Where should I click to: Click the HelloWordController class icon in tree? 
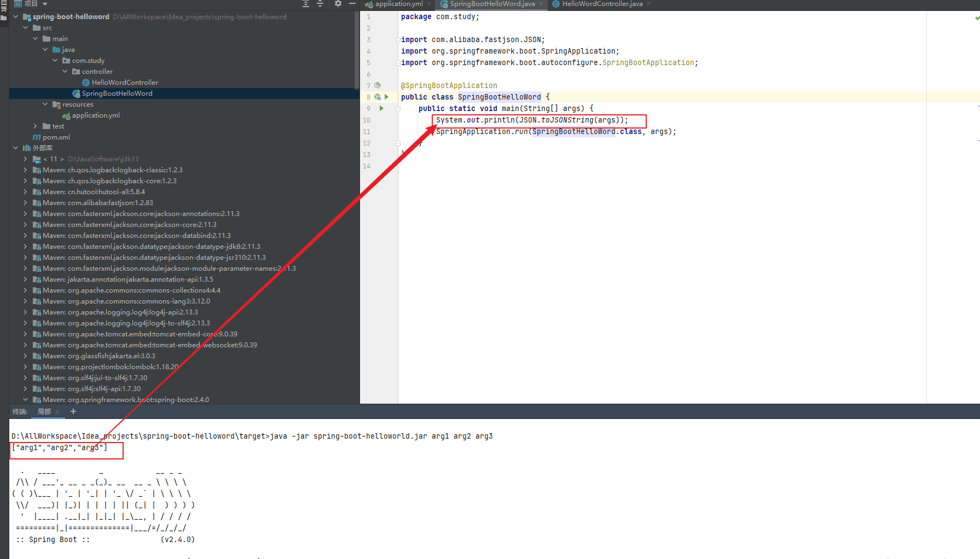pyautogui.click(x=86, y=83)
